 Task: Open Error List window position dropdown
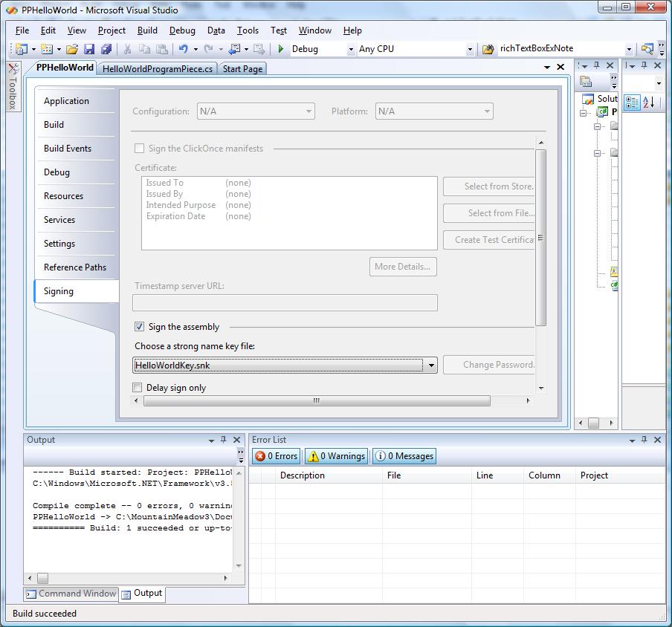point(632,441)
